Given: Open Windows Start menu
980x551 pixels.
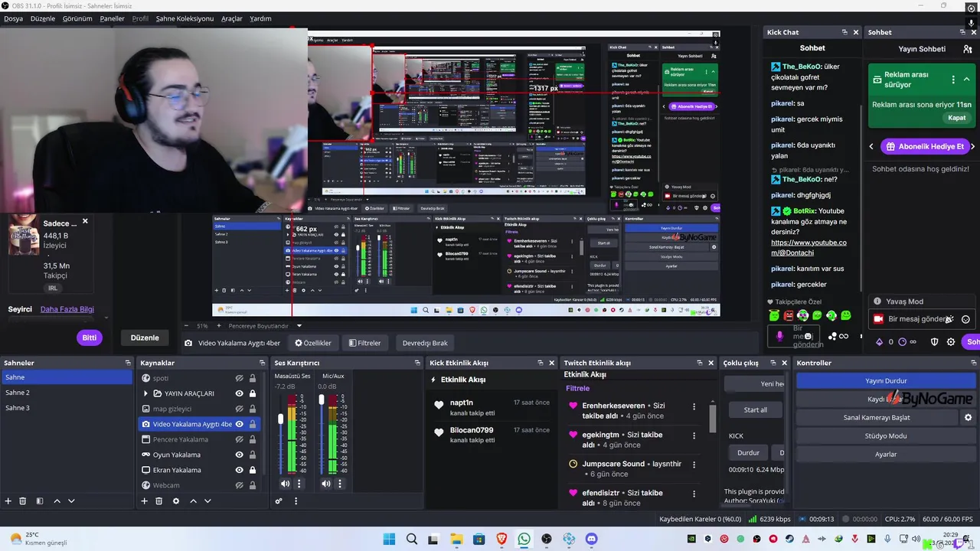Looking at the screenshot, I should (x=389, y=540).
